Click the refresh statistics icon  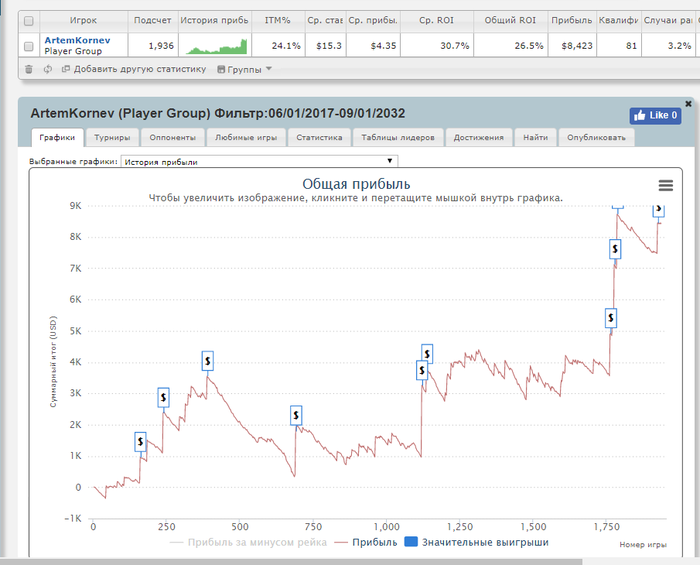[48, 69]
